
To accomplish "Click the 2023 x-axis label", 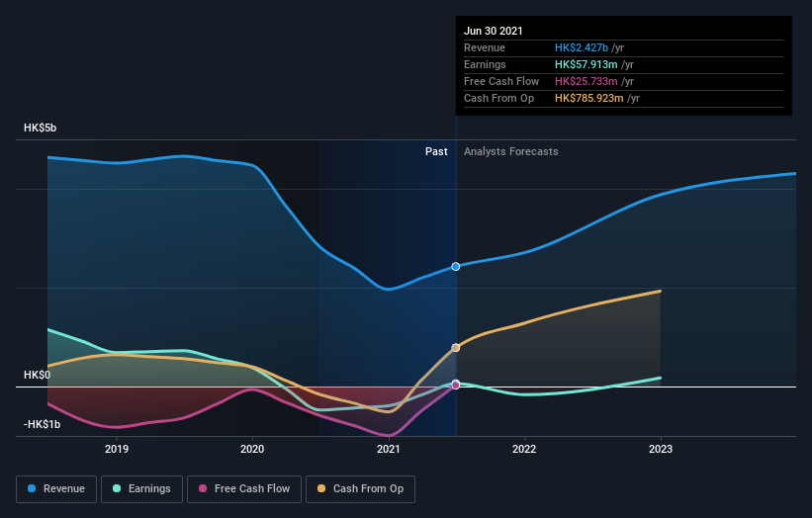I will (661, 449).
